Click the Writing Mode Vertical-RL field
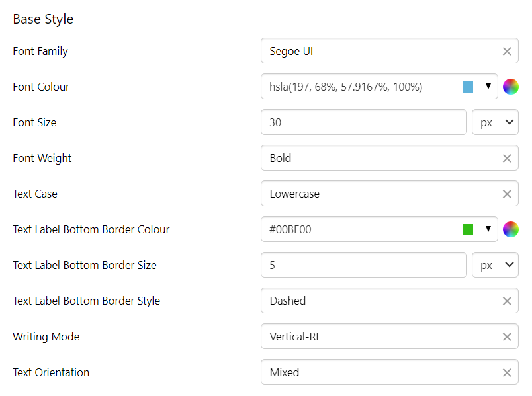The width and height of the screenshot is (532, 396). (377, 337)
